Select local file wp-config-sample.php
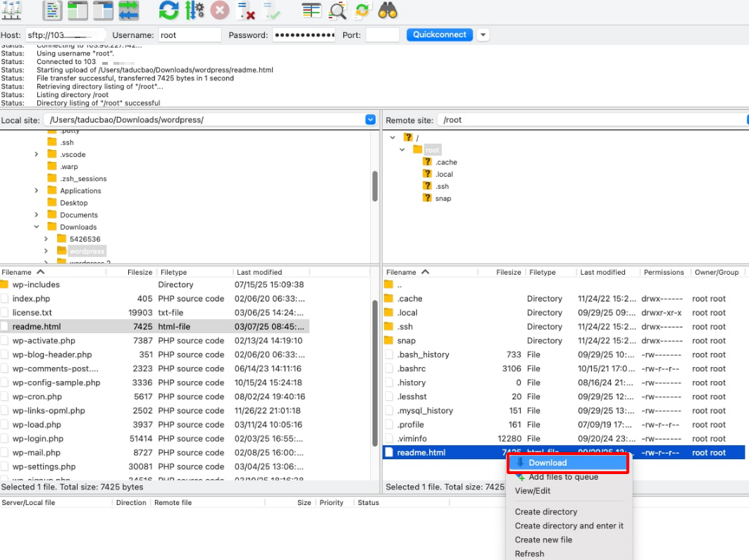The image size is (749, 560). pos(155,382)
